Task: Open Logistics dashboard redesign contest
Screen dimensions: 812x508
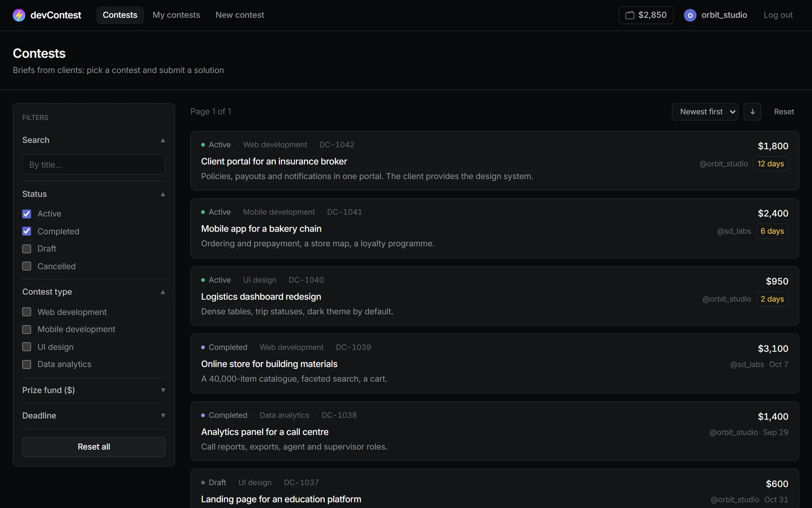Action: 261,297
